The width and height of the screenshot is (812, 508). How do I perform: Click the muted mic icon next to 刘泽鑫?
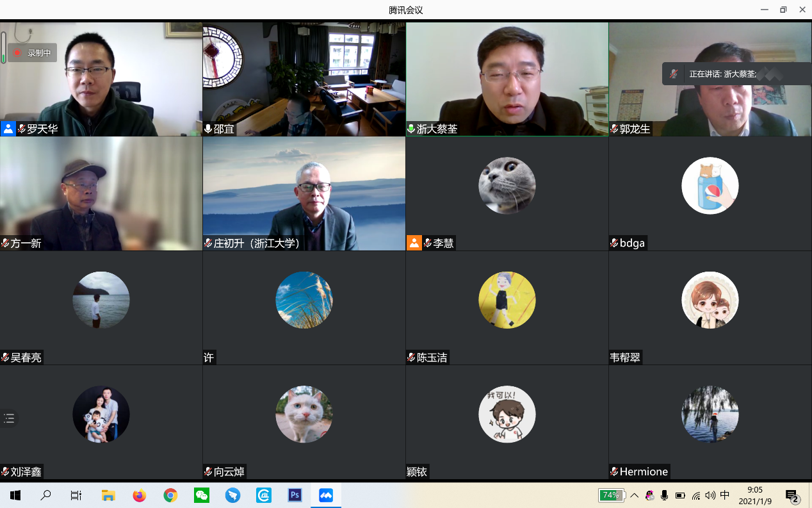point(5,472)
